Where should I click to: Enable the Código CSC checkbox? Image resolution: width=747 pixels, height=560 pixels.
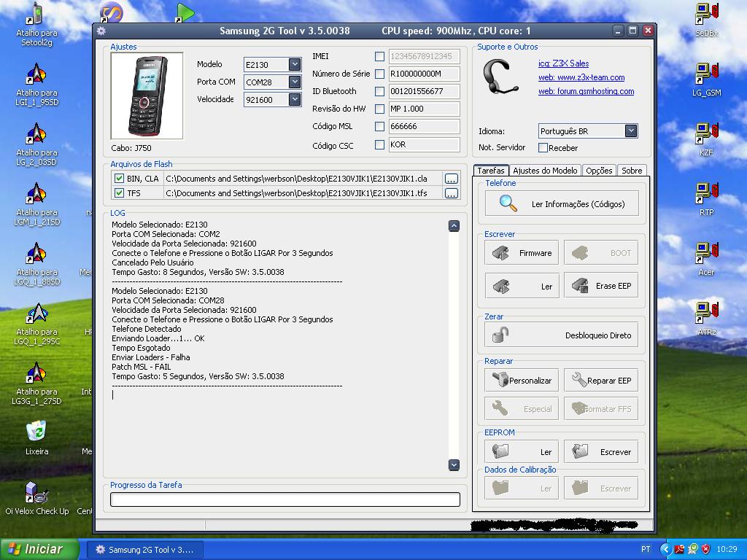click(379, 145)
